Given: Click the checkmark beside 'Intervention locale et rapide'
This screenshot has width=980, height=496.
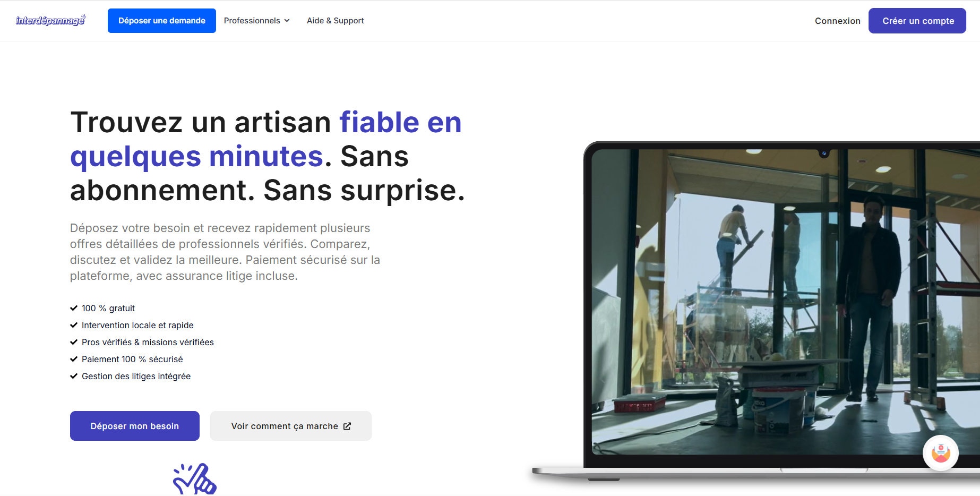Looking at the screenshot, I should tap(74, 325).
